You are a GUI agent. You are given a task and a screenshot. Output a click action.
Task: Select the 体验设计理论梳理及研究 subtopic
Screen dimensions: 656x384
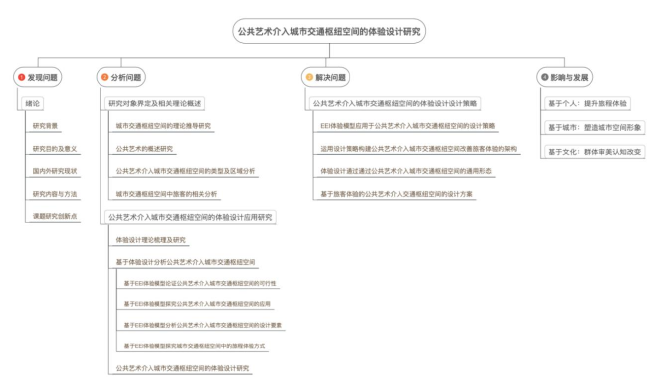151,240
